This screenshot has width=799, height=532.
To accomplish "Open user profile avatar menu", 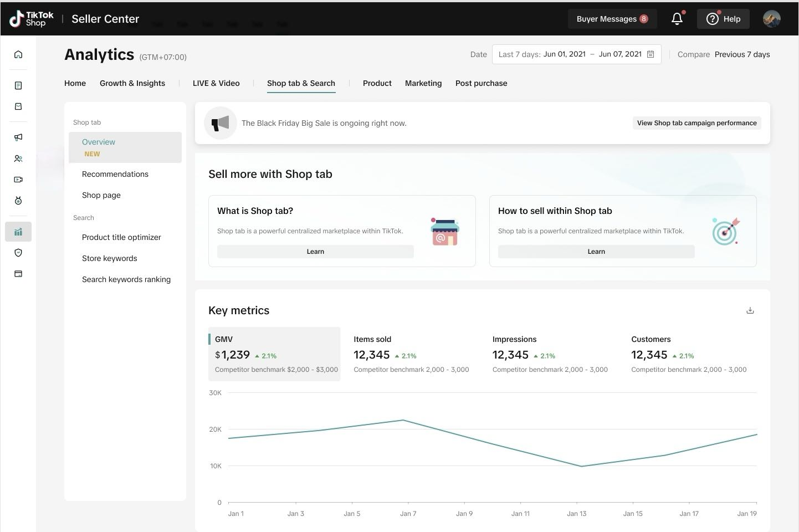I will tap(771, 19).
